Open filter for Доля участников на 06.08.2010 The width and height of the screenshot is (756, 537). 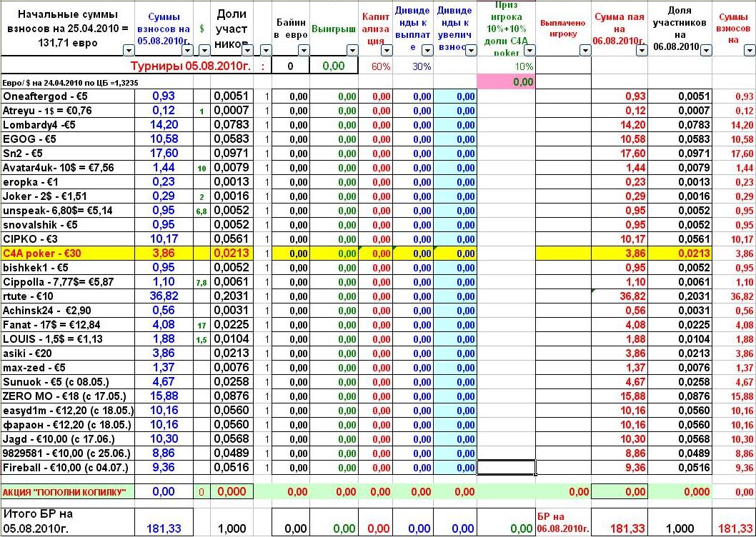tap(705, 50)
